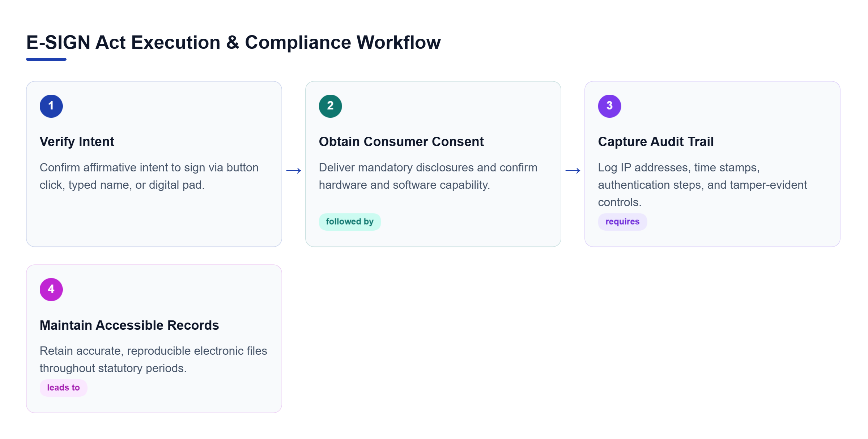Click the "leads to" tag pill
This screenshot has width=868, height=439.
tap(64, 388)
